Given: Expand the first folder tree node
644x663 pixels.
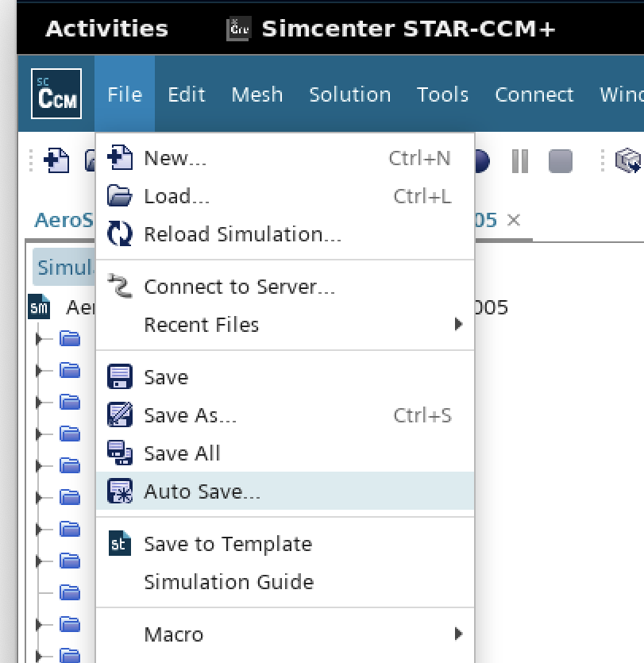Looking at the screenshot, I should pyautogui.click(x=38, y=339).
